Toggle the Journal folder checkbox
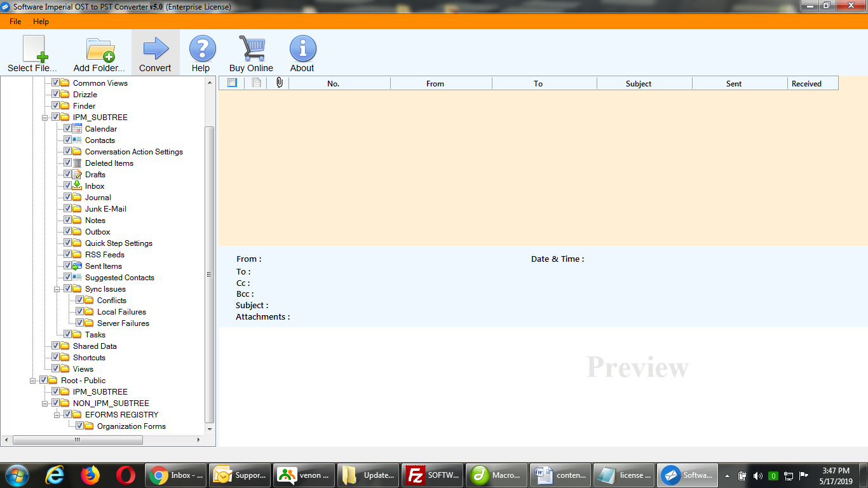 tap(67, 197)
